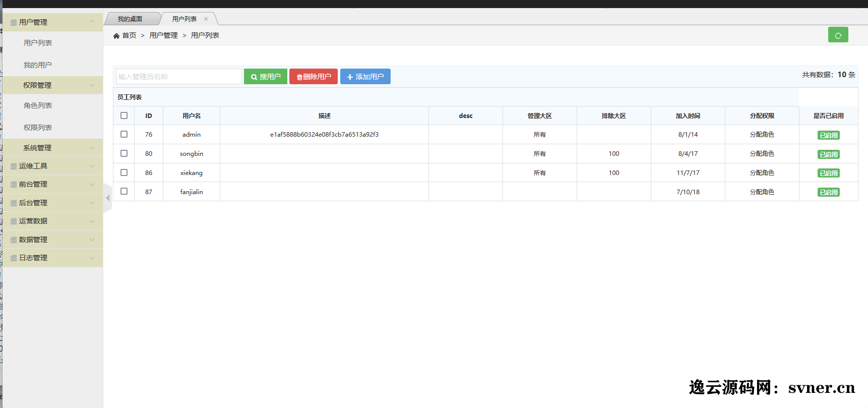
Task: Click join date 11/7/17 cell
Action: [688, 173]
